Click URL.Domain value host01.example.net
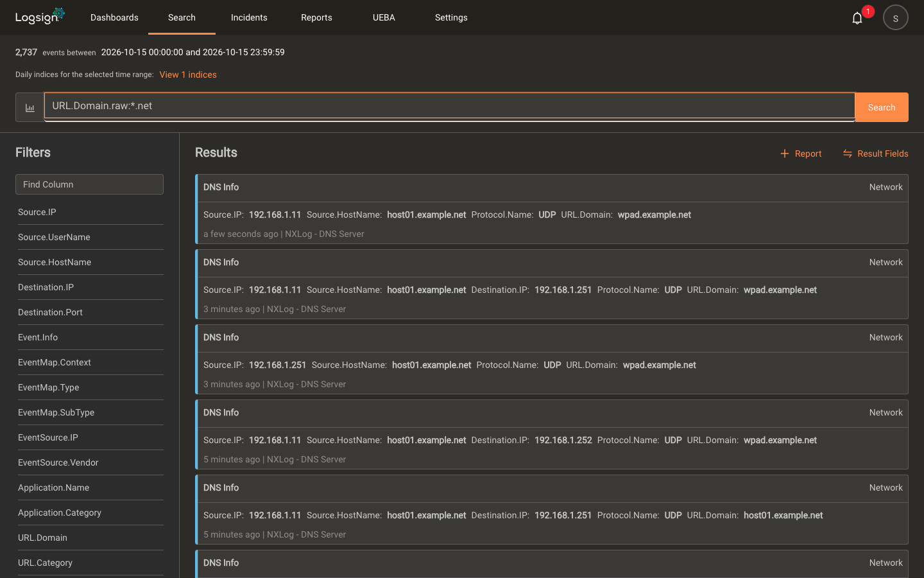The image size is (924, 578). click(783, 515)
